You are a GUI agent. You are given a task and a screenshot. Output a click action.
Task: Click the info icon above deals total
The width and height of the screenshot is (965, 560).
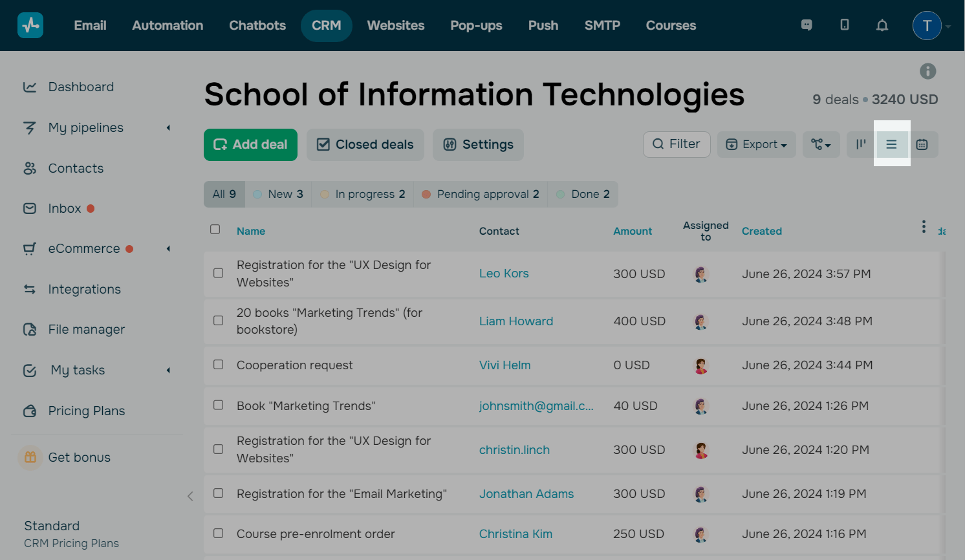coord(927,71)
